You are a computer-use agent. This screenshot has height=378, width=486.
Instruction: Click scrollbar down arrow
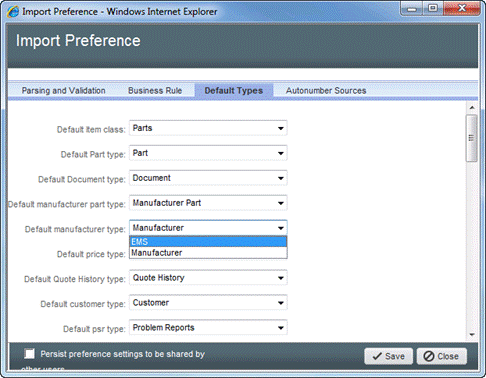point(472,335)
